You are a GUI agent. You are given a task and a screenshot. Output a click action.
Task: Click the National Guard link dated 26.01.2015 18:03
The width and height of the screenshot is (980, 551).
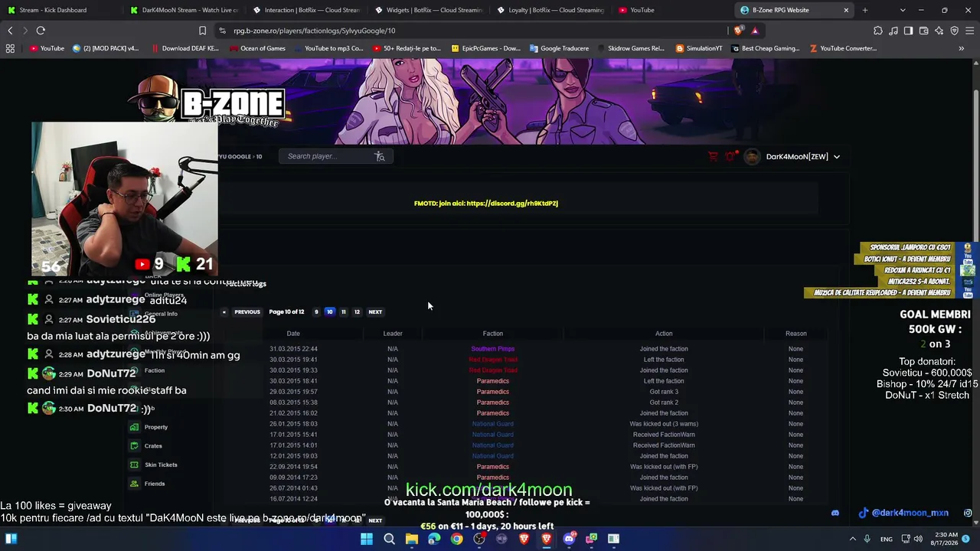pos(493,424)
